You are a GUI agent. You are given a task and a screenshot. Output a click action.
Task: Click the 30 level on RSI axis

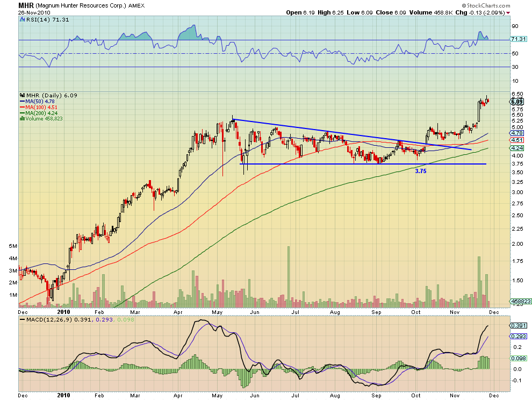[515, 67]
